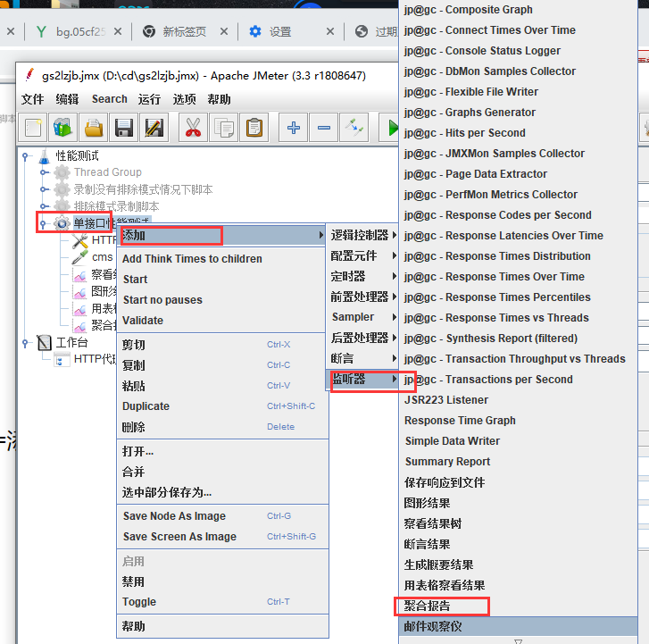Open the 编辑 menu
Viewport: 649px width, 644px height.
point(67,99)
